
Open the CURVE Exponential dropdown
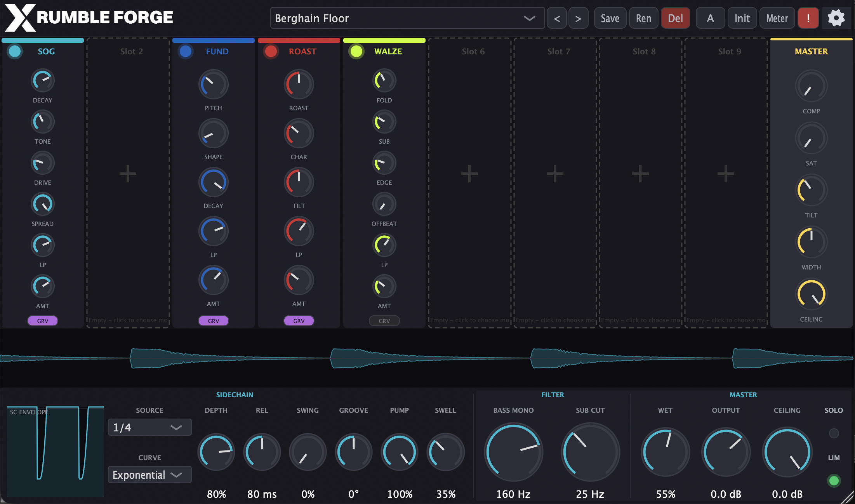(x=149, y=474)
